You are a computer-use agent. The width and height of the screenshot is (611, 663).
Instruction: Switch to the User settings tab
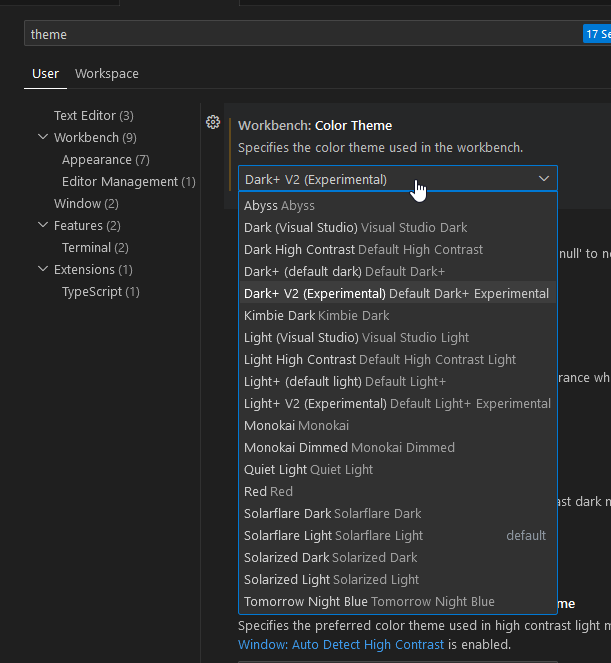click(x=45, y=74)
